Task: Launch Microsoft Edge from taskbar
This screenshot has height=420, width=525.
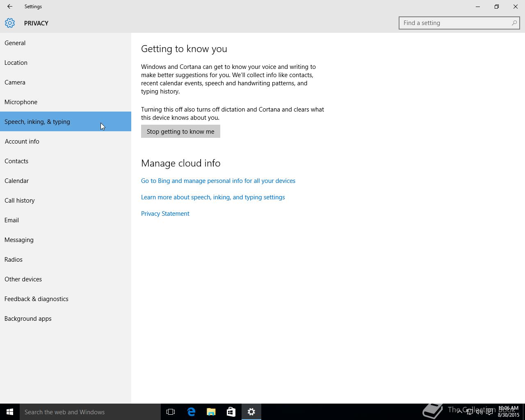Action: [191, 412]
